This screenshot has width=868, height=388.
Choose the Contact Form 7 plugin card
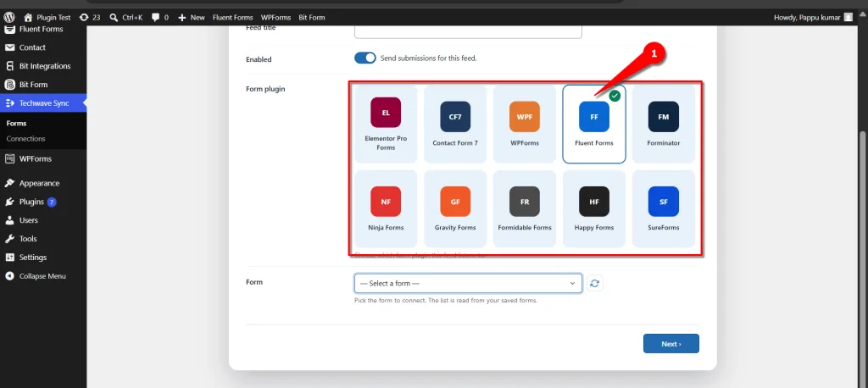455,124
